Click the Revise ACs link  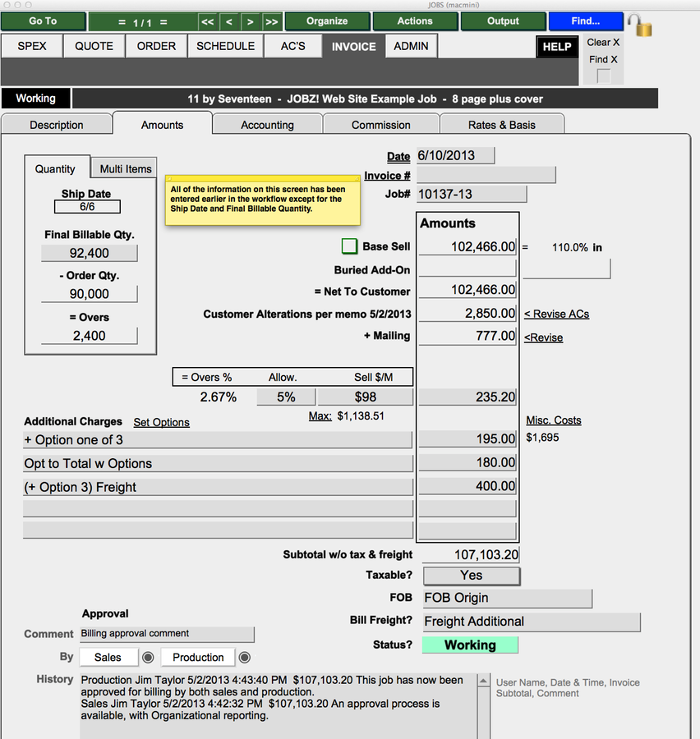pos(556,314)
